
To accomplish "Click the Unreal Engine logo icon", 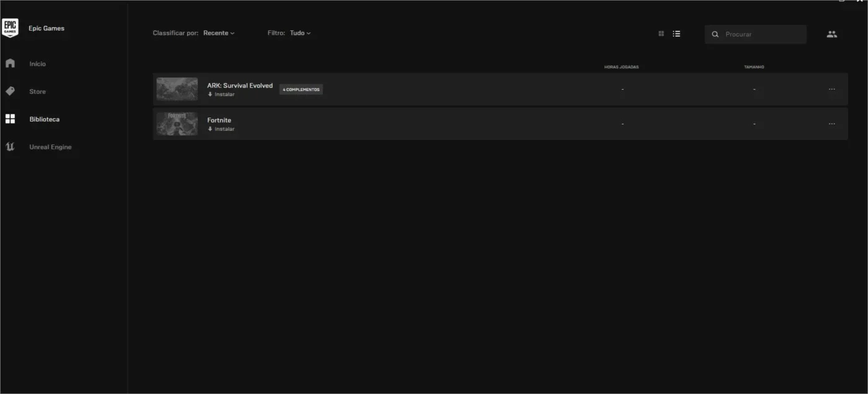I will pos(10,147).
